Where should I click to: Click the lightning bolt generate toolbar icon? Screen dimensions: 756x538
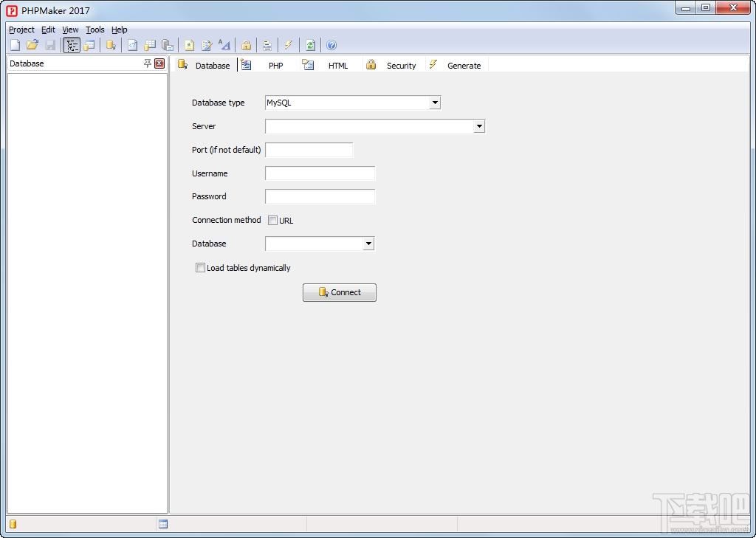tap(289, 45)
